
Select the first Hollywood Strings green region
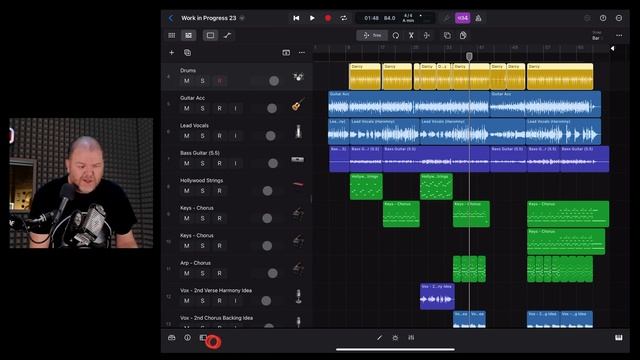coord(366,187)
